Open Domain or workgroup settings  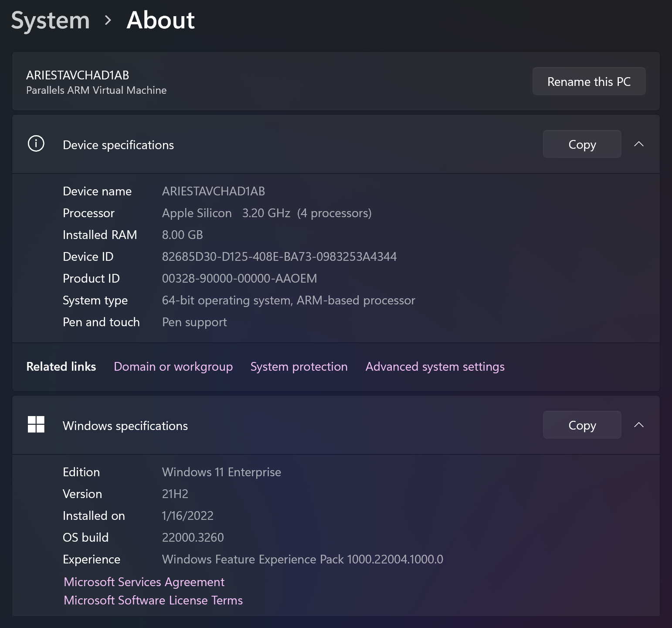173,366
